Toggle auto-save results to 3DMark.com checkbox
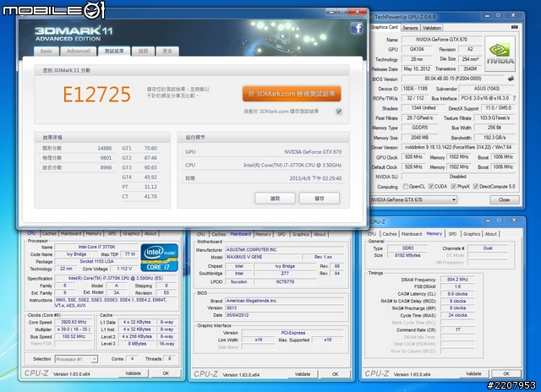This screenshot has width=541, height=392. click(339, 112)
